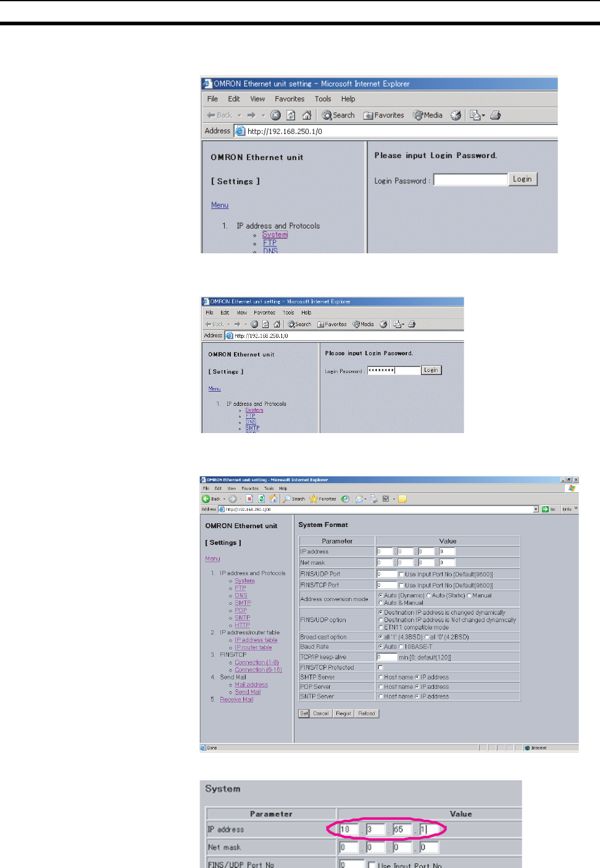Click Stop icon in empty-password login browser
The image size is (600, 868).
(275, 115)
